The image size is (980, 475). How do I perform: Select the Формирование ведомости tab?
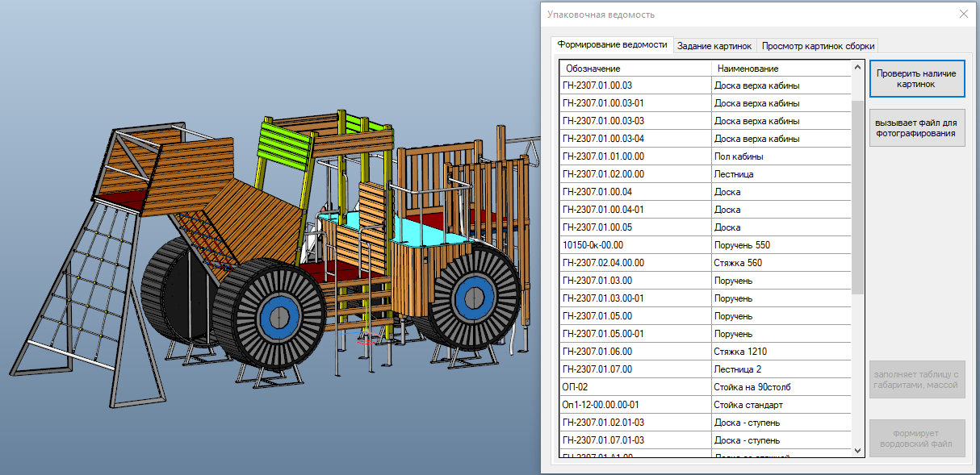(x=613, y=45)
